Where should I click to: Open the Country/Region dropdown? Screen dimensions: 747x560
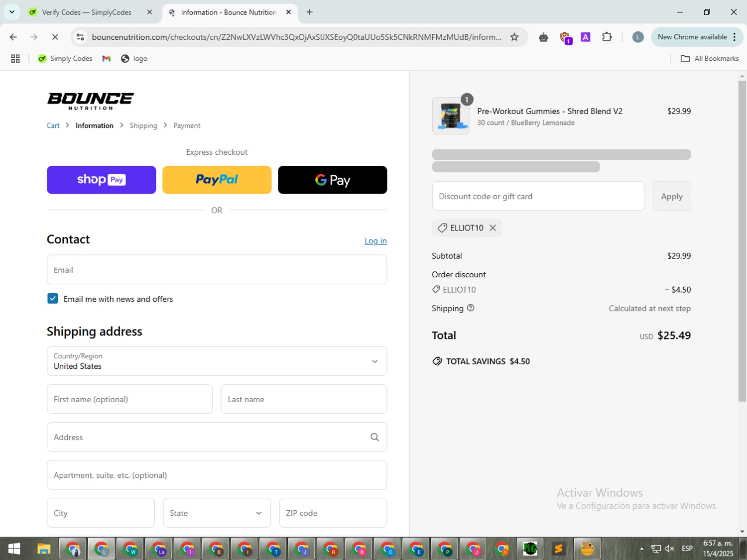click(217, 361)
